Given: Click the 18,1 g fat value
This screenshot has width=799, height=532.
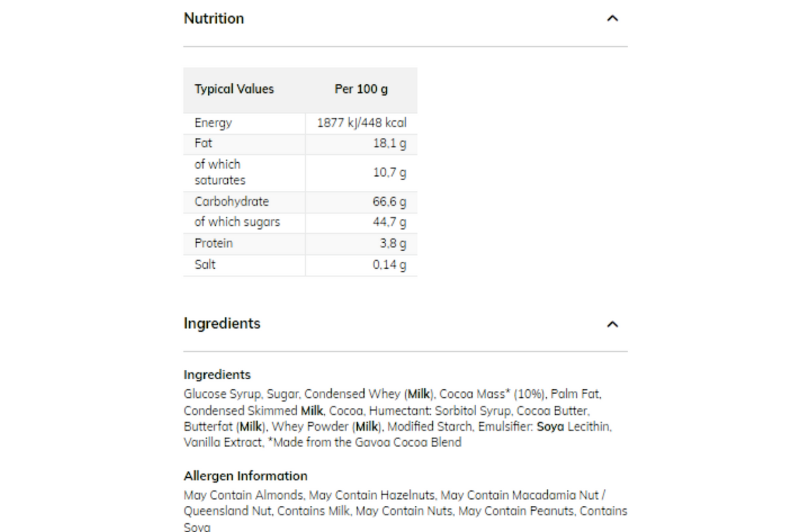Looking at the screenshot, I should click(x=390, y=144).
